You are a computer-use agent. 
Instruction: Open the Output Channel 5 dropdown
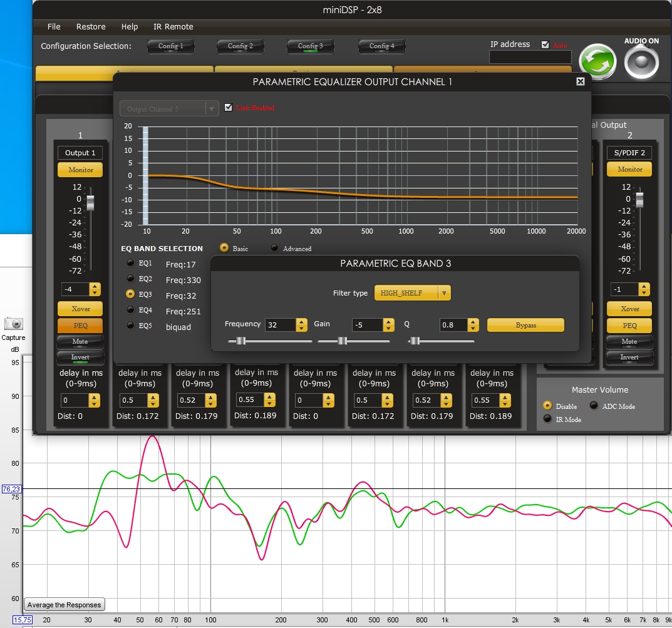click(169, 109)
